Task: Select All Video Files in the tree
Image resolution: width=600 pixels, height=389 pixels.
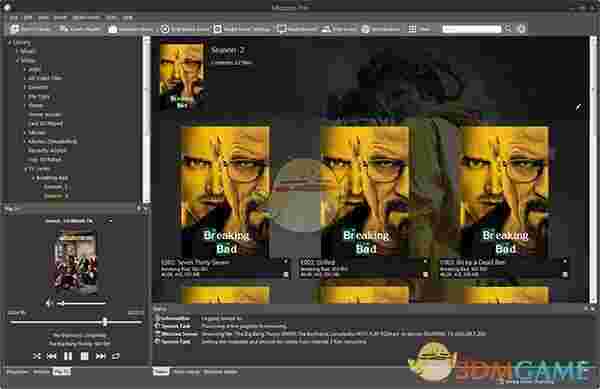Action: tap(45, 78)
